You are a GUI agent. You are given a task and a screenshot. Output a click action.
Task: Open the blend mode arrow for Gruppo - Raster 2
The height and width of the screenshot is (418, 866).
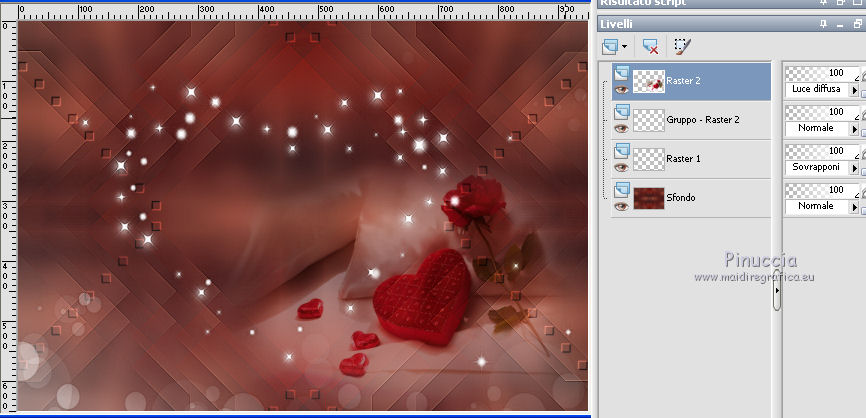[x=854, y=129]
